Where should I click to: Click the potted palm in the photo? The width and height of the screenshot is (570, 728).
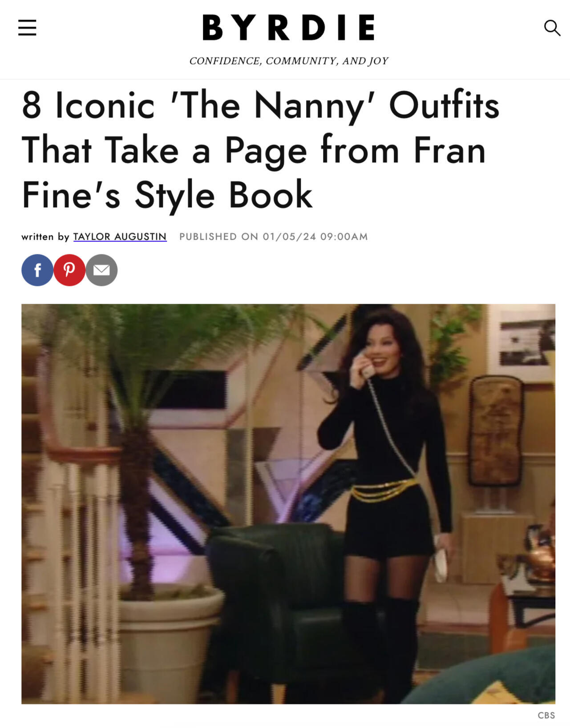[142, 503]
